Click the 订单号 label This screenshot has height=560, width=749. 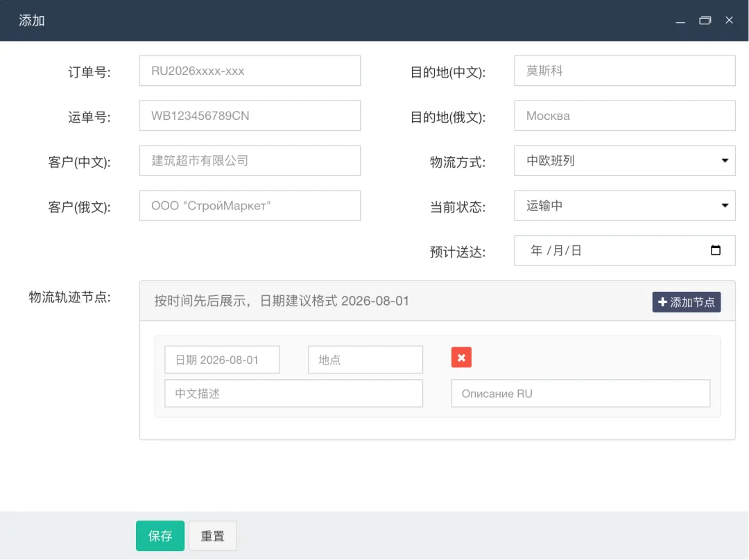point(89,72)
